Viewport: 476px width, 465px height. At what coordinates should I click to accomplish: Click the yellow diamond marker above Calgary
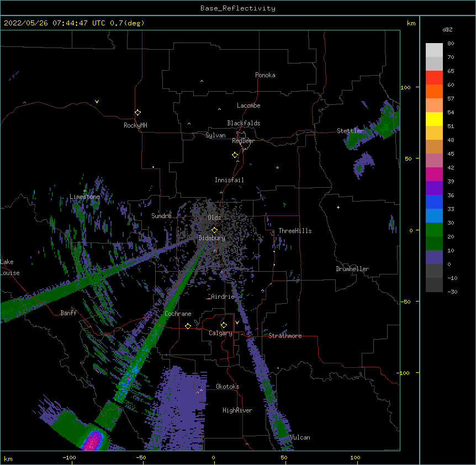pos(224,325)
